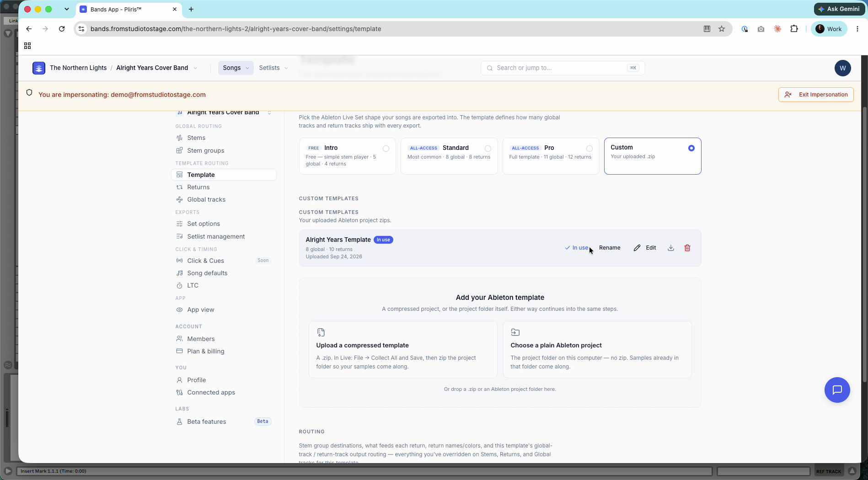Click the Pliris app logo icon
868x480 pixels.
39,68
